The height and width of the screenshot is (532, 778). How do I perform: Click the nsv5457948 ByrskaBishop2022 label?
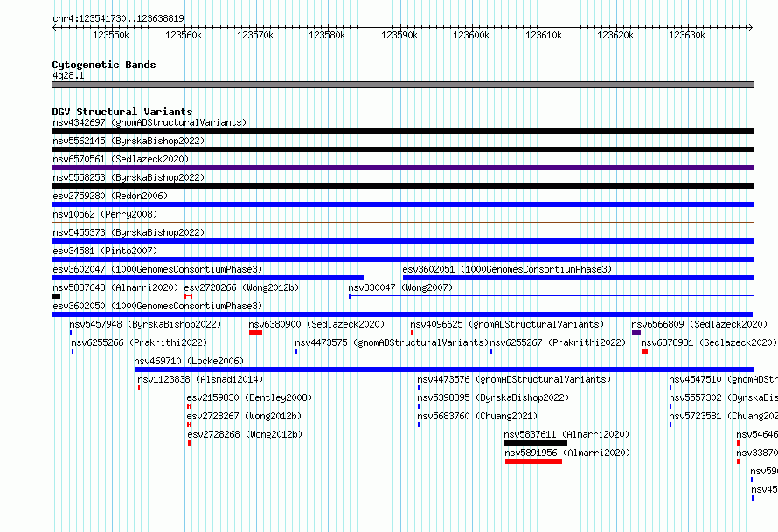[x=145, y=324]
